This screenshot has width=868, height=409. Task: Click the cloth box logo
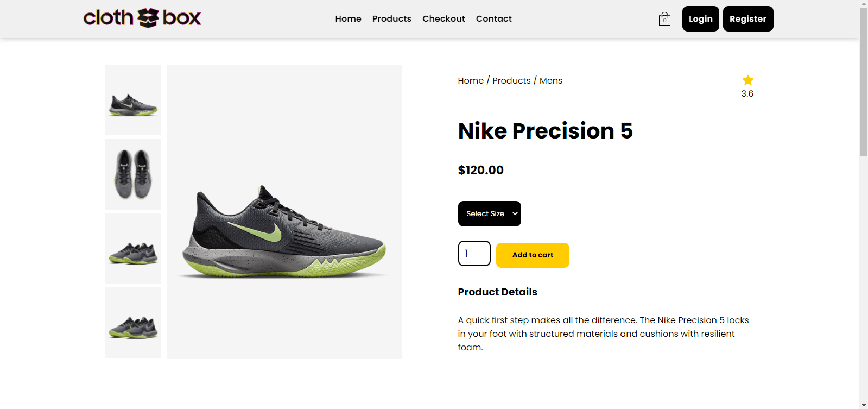click(x=142, y=18)
